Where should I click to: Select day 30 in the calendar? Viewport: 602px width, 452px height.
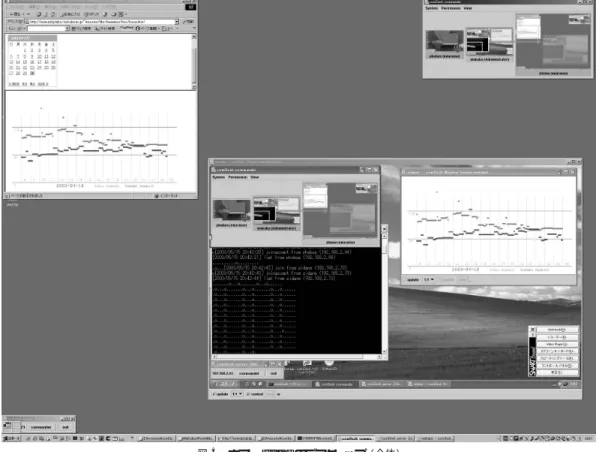click(x=32, y=73)
